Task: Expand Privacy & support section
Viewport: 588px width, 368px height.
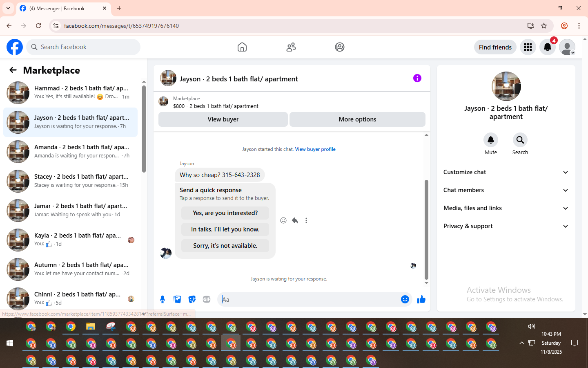Action: click(506, 226)
